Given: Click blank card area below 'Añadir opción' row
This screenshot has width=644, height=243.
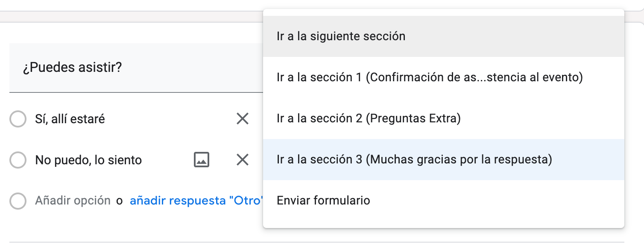Looking at the screenshot, I should (x=128, y=227).
